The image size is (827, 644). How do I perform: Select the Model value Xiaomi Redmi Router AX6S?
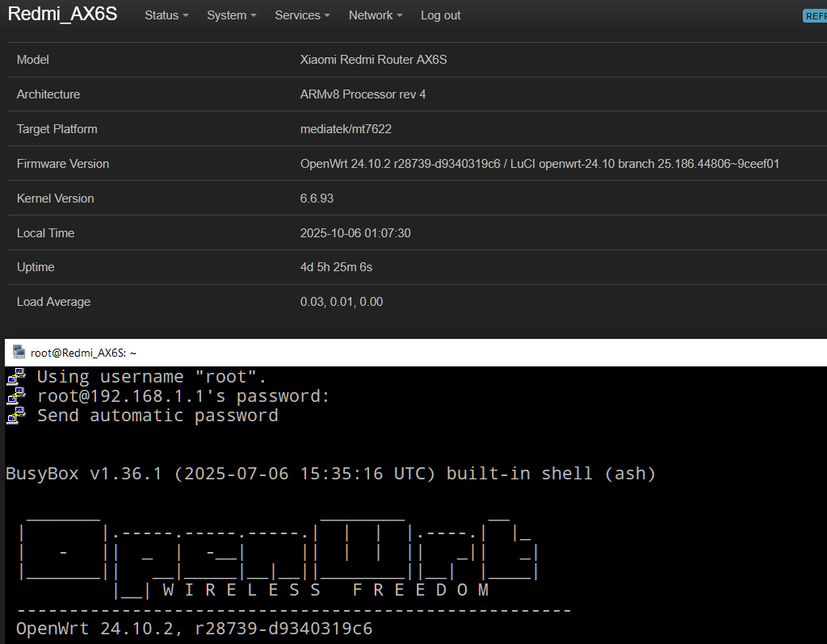(x=373, y=60)
